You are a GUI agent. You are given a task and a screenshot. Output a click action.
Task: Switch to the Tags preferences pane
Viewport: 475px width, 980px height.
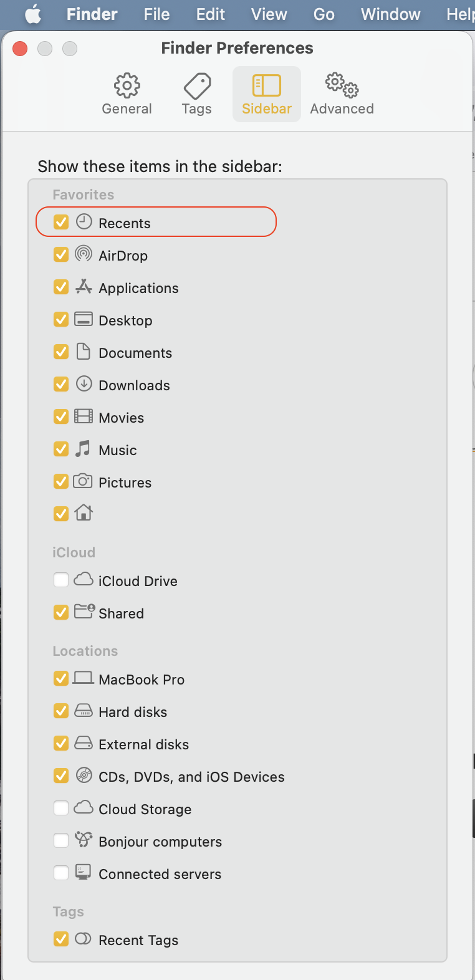(196, 94)
